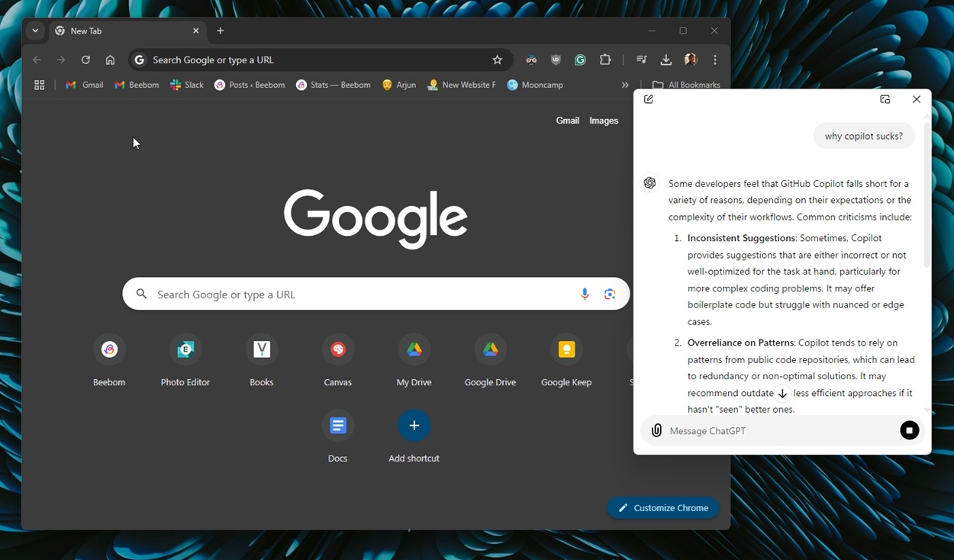The height and width of the screenshot is (560, 954).
Task: Start a new chat with the compose icon
Action: 648,99
